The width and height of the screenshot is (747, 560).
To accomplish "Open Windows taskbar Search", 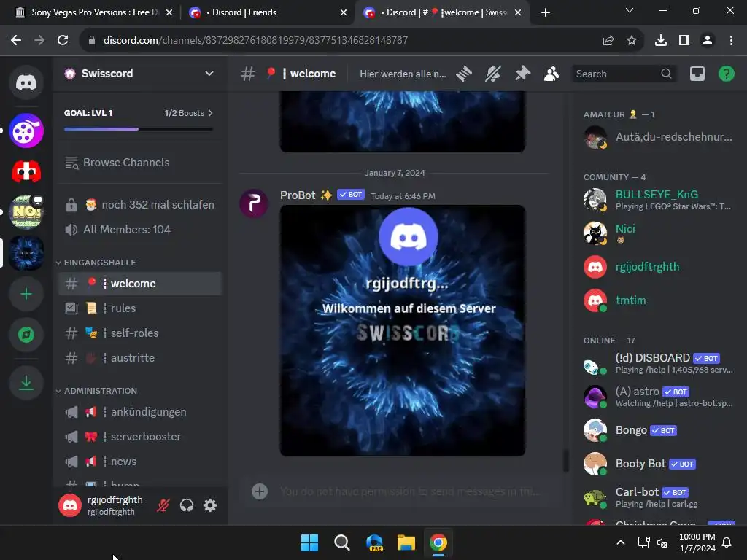I will click(x=342, y=542).
